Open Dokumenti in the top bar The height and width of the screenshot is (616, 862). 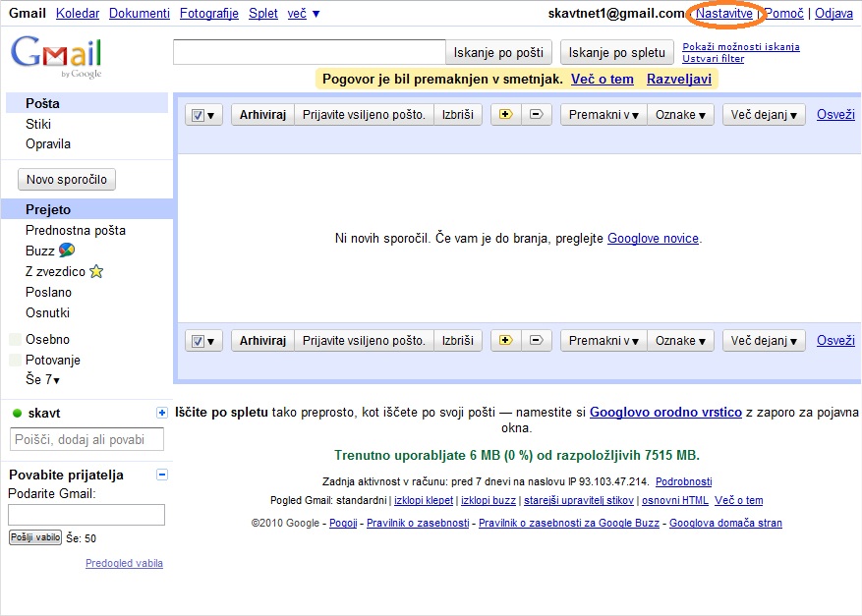click(x=140, y=13)
